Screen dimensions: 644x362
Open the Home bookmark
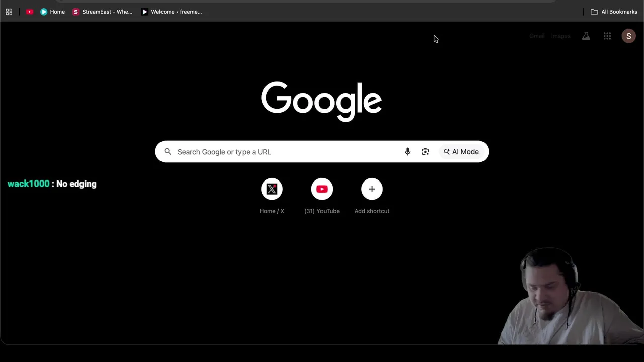pos(52,12)
